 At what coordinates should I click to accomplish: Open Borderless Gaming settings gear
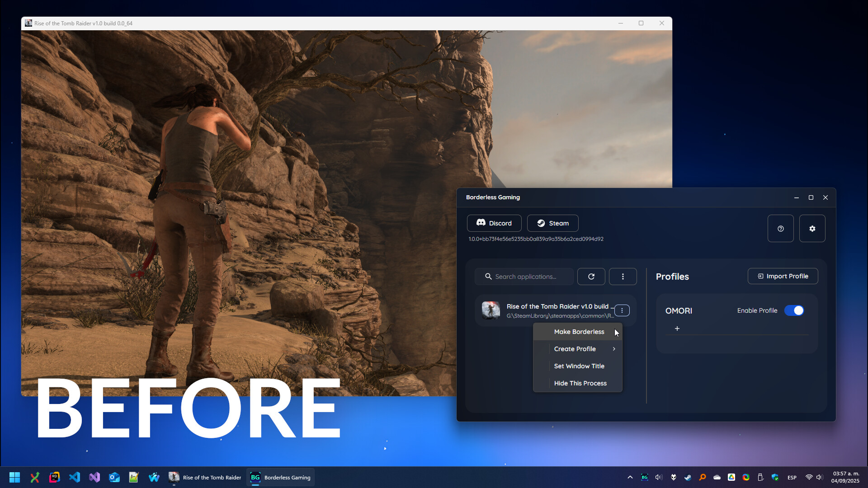[x=812, y=228]
